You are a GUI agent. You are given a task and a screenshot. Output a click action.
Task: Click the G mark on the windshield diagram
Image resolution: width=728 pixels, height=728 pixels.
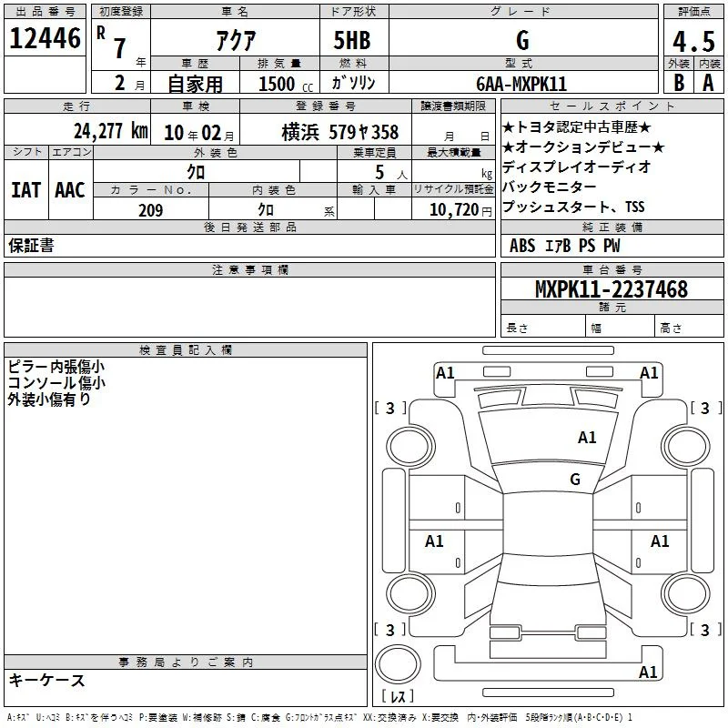pyautogui.click(x=575, y=480)
